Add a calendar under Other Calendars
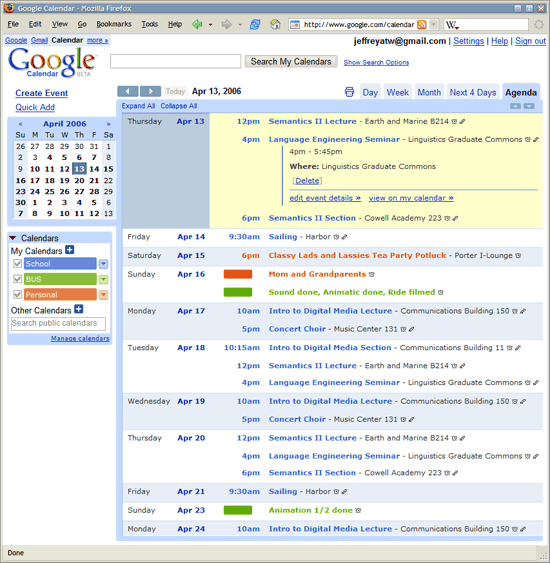Viewport: 550px width, 563px height. coord(79,309)
